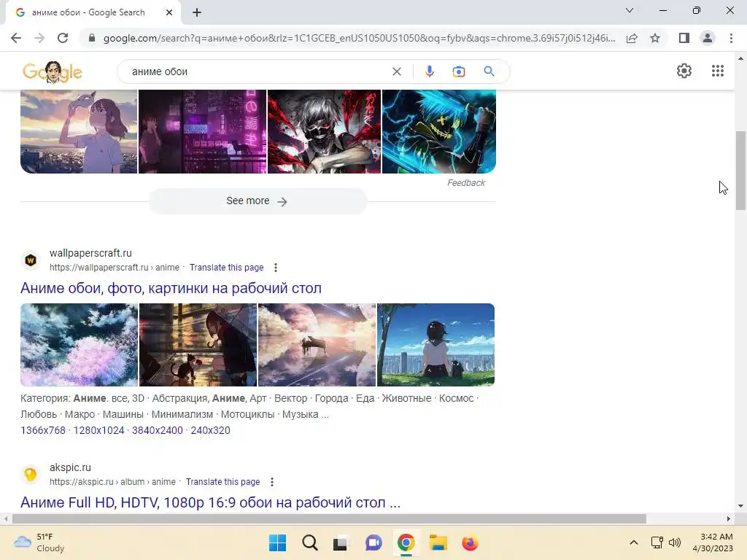Open the purple neon city image

pos(203,131)
